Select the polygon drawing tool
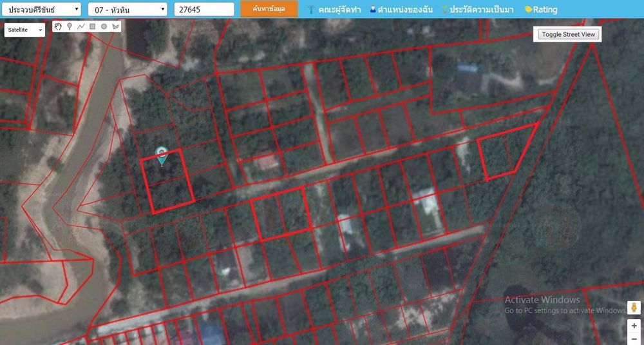Screen dimensions: 644x345 coord(115,26)
